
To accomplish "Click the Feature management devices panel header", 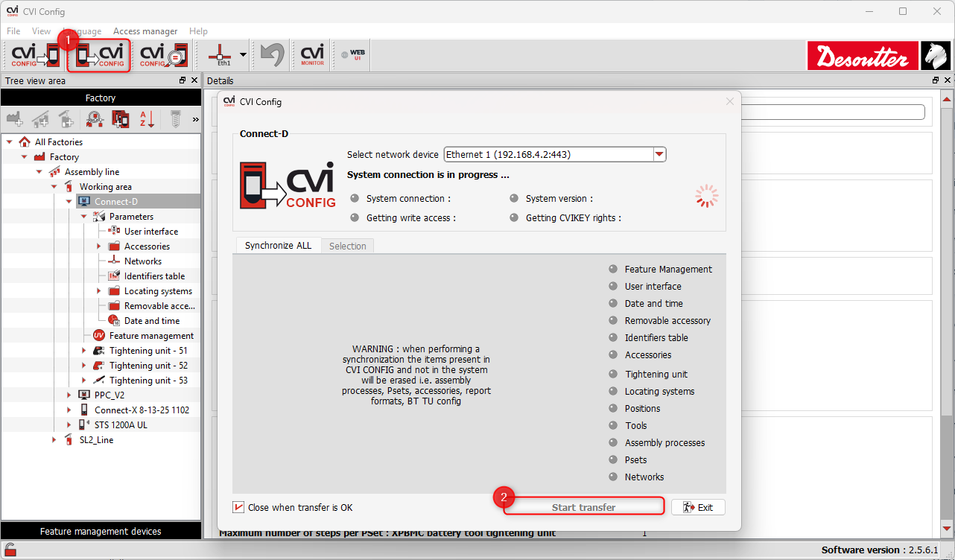I will tap(101, 531).
